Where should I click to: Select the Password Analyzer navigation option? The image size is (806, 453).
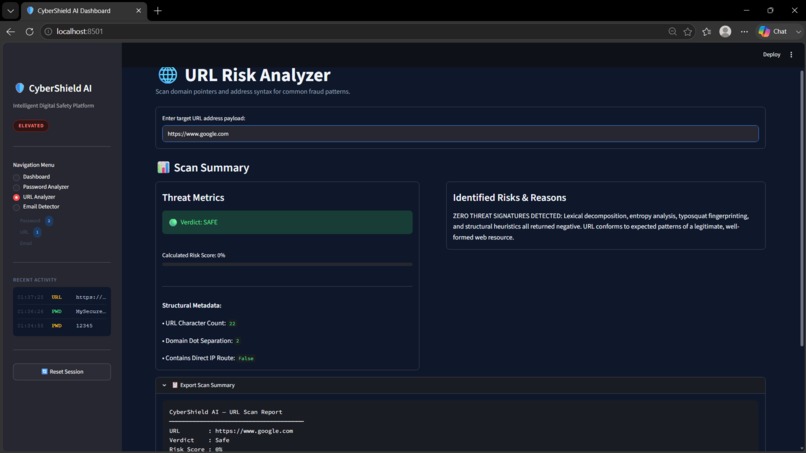41,187
